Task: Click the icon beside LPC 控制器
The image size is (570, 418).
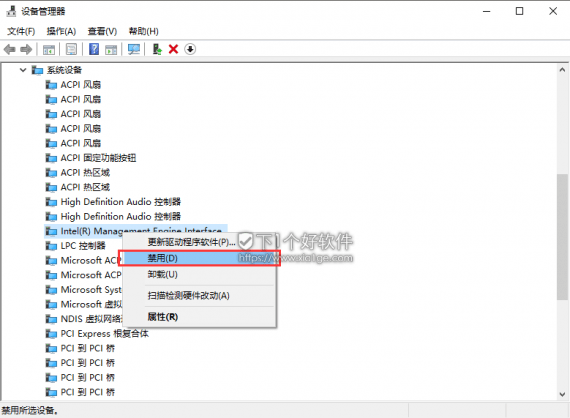Action: (51, 246)
